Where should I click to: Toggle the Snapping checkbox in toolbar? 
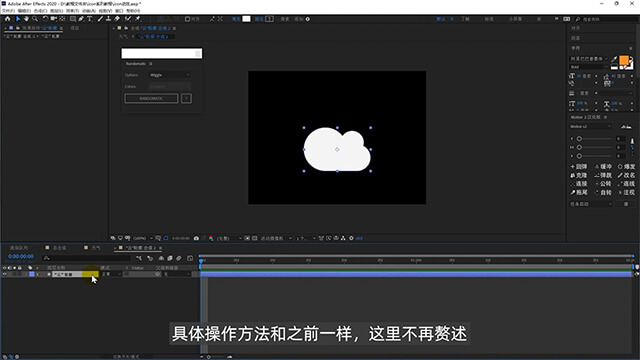[x=187, y=19]
